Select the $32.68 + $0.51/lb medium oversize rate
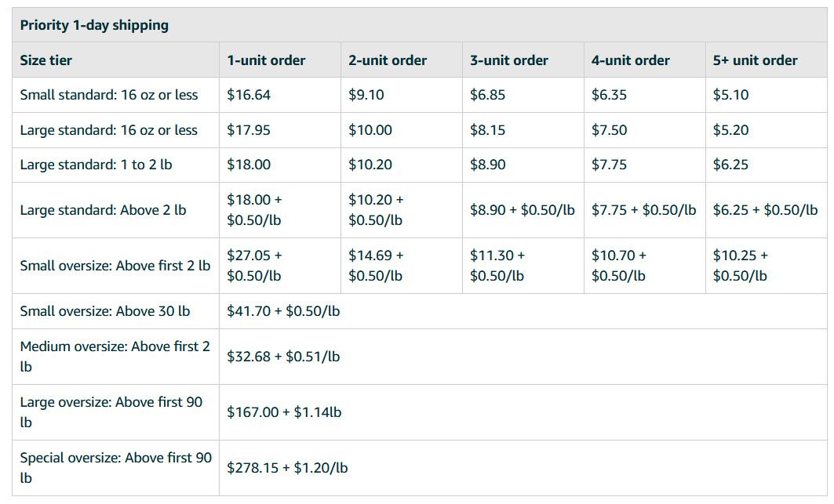This screenshot has width=834, height=504. click(283, 357)
